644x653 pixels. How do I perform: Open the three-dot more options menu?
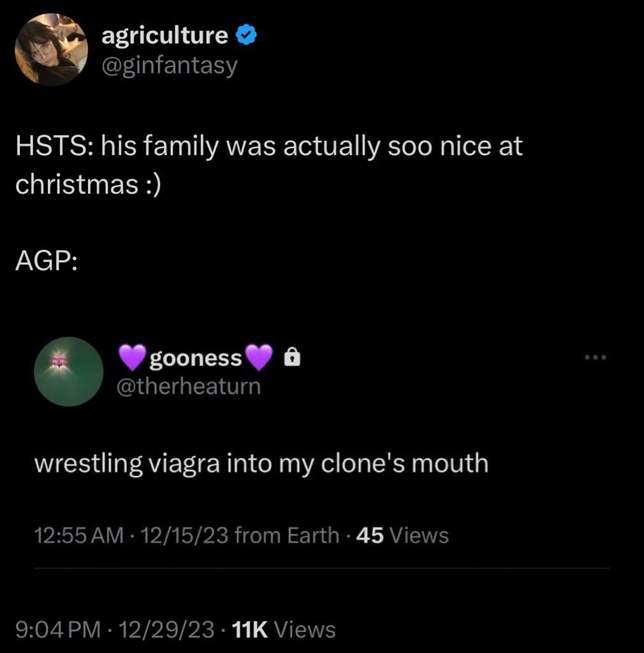point(596,358)
